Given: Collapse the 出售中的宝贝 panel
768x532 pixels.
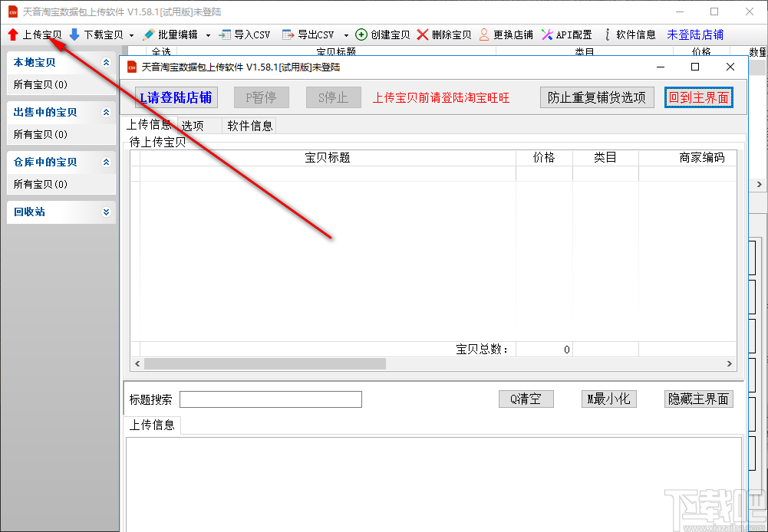Looking at the screenshot, I should coord(106,113).
